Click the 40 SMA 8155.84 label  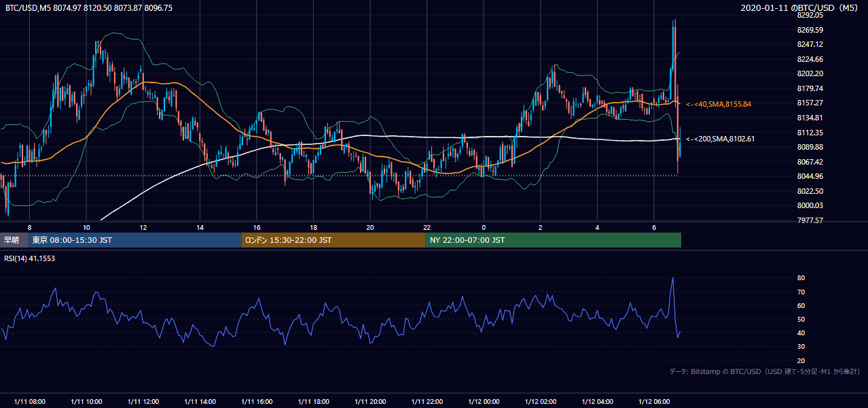click(719, 104)
